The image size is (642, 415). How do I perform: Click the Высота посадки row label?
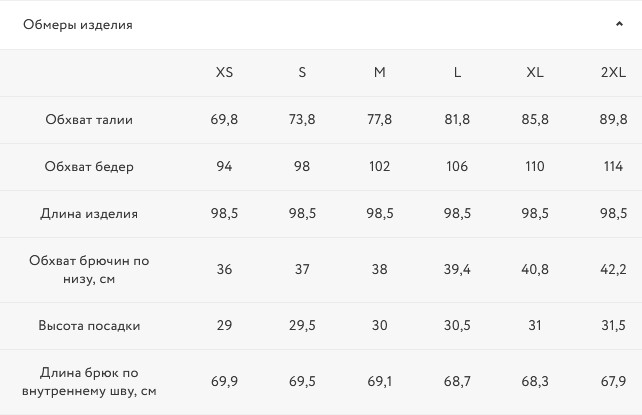89,326
